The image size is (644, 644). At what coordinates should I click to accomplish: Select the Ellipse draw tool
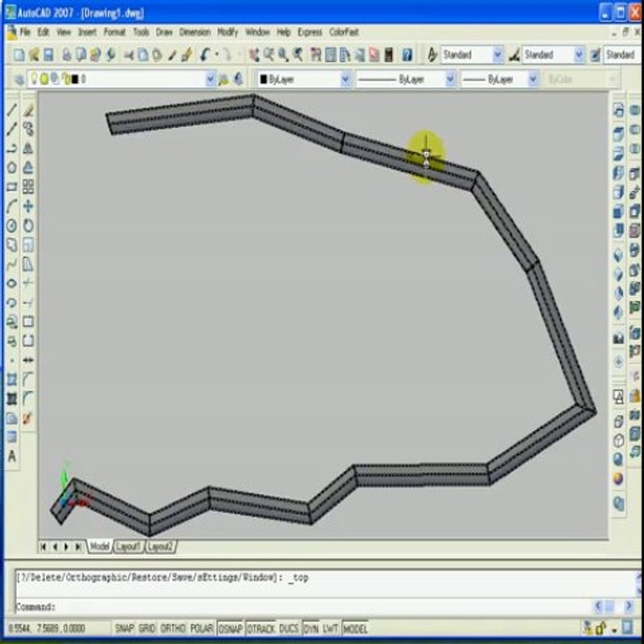(12, 284)
